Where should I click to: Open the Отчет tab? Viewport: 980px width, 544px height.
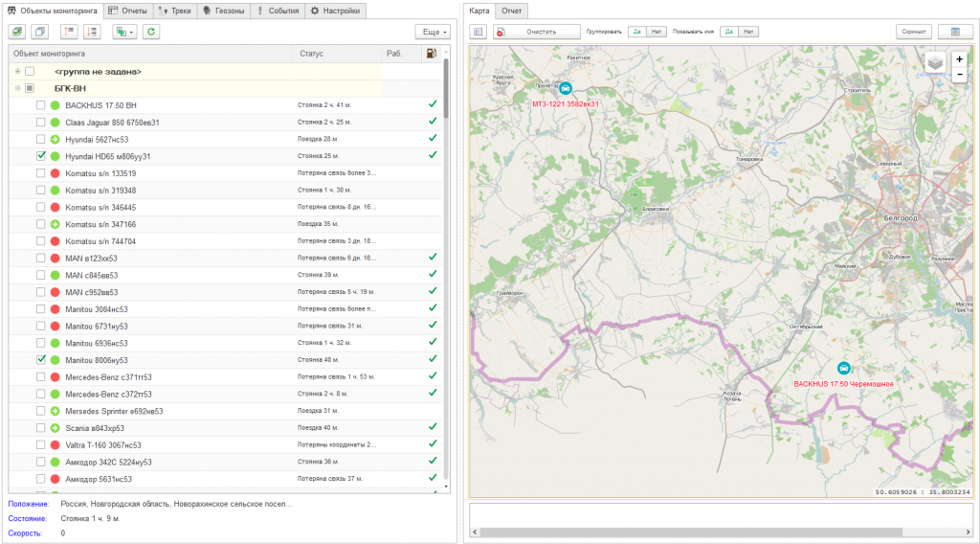512,11
